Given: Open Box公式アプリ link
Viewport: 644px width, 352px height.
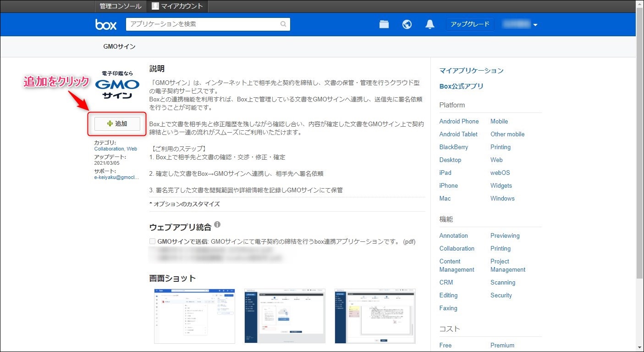Looking at the screenshot, I should click(461, 86).
